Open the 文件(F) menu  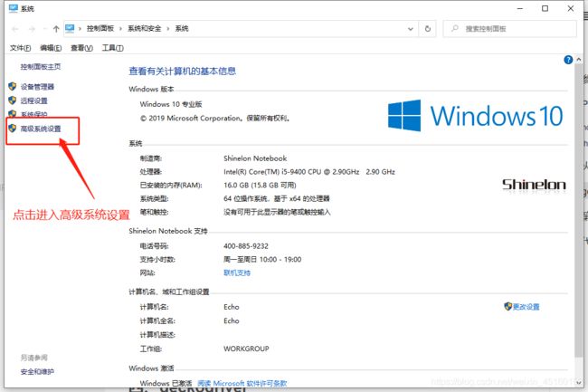click(x=20, y=48)
